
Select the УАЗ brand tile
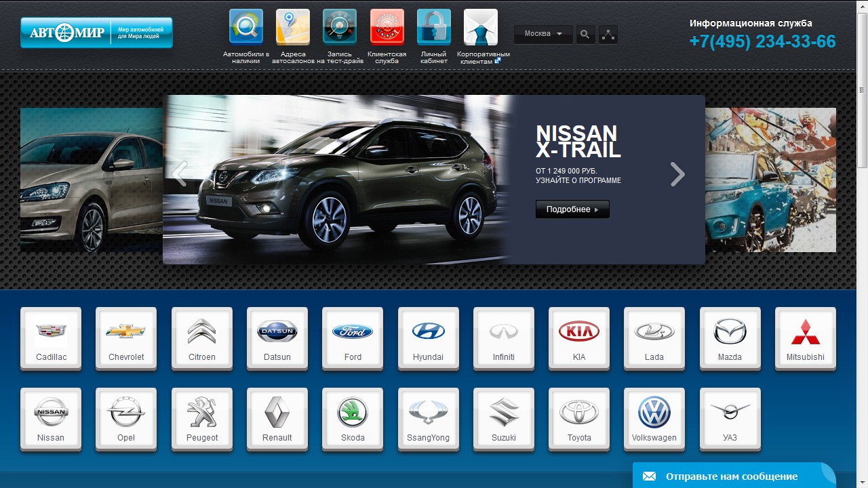(x=730, y=420)
